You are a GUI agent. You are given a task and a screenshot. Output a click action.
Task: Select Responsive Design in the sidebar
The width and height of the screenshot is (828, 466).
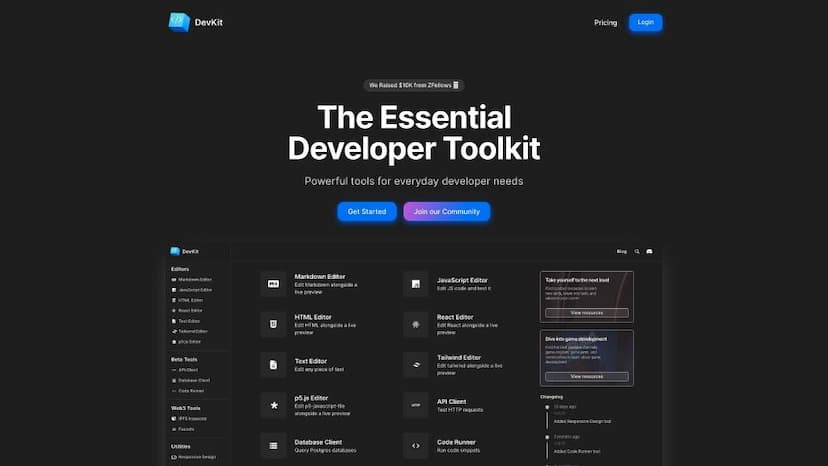(x=194, y=457)
